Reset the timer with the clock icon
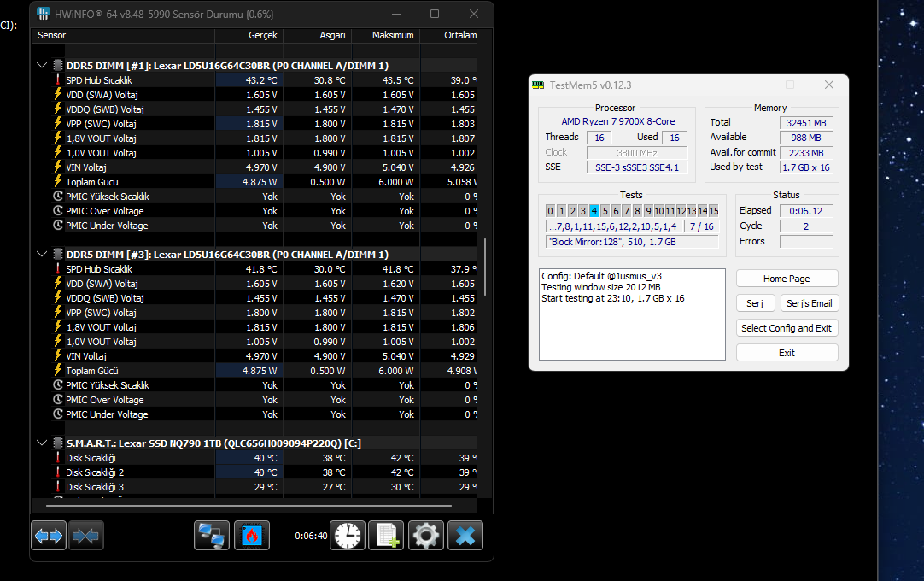924x581 pixels. (348, 536)
